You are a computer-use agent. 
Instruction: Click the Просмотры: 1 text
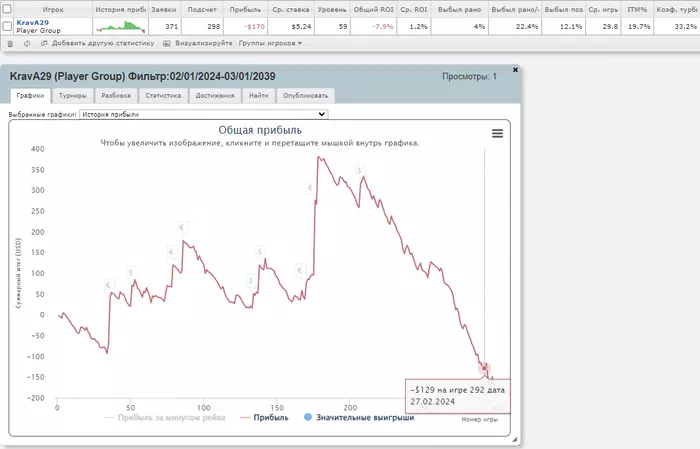click(x=469, y=76)
